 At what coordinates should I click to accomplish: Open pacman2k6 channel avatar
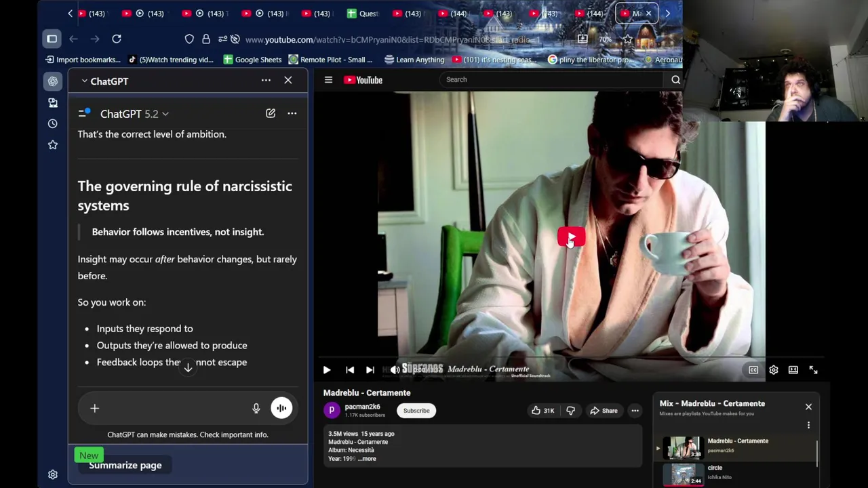coord(332,410)
